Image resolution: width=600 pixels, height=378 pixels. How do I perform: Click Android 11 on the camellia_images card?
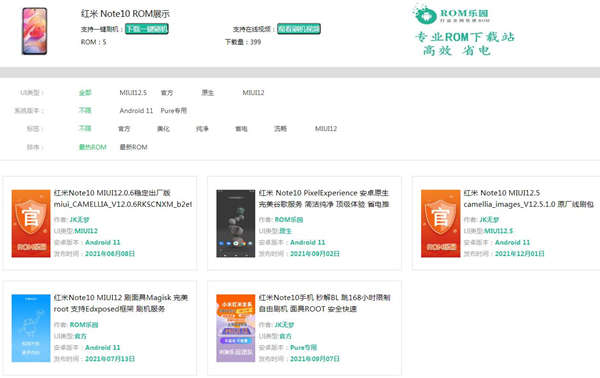click(512, 242)
